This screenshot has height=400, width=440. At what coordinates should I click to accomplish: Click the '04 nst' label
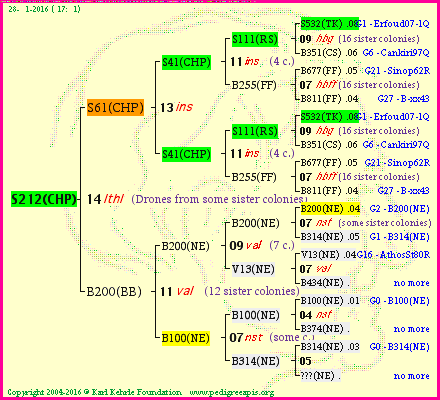315,315
